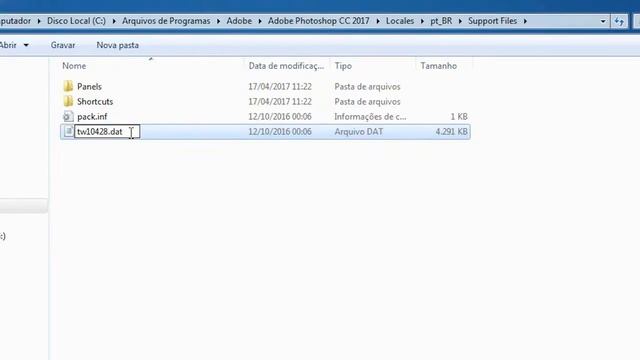The height and width of the screenshot is (360, 640).
Task: Go to Disco Local (C:) breadcrumb
Action: pos(76,21)
